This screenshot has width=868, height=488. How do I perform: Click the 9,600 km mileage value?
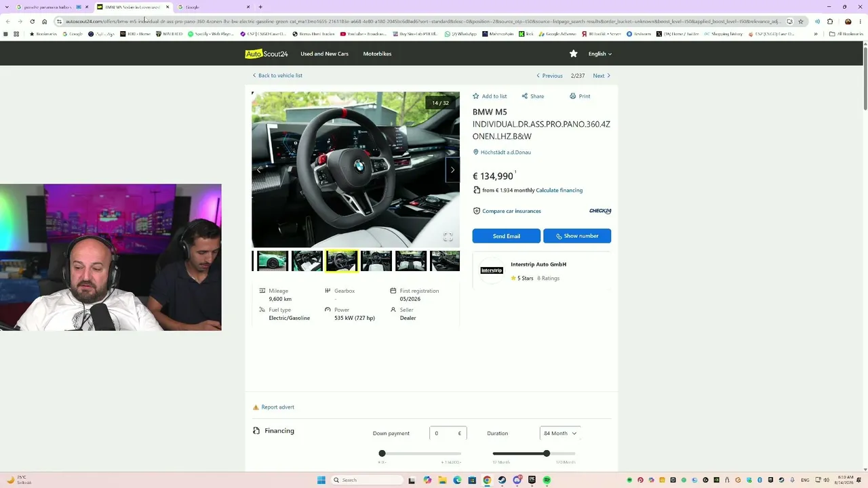[280, 299]
